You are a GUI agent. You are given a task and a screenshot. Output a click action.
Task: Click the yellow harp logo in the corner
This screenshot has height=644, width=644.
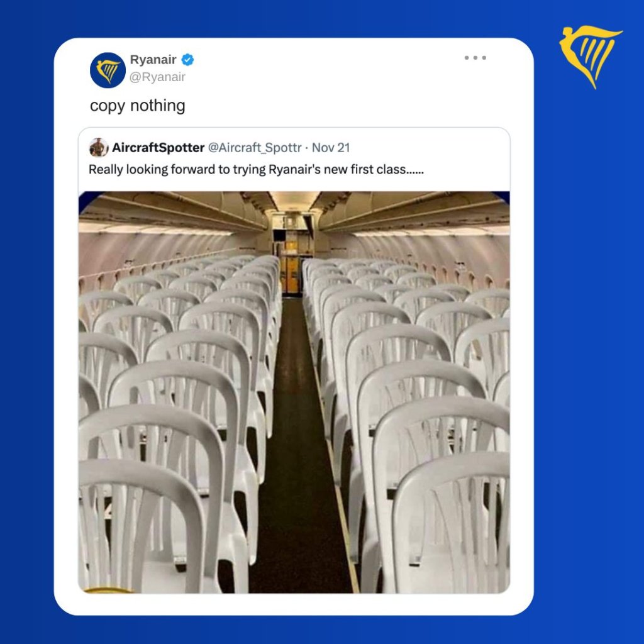coord(591,57)
